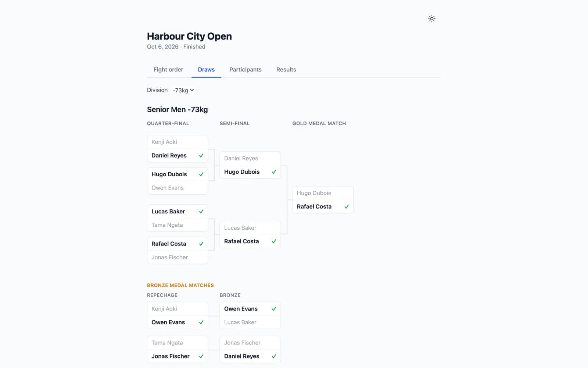This screenshot has height=368, width=588.
Task: Select the Draws tab
Action: tap(206, 70)
